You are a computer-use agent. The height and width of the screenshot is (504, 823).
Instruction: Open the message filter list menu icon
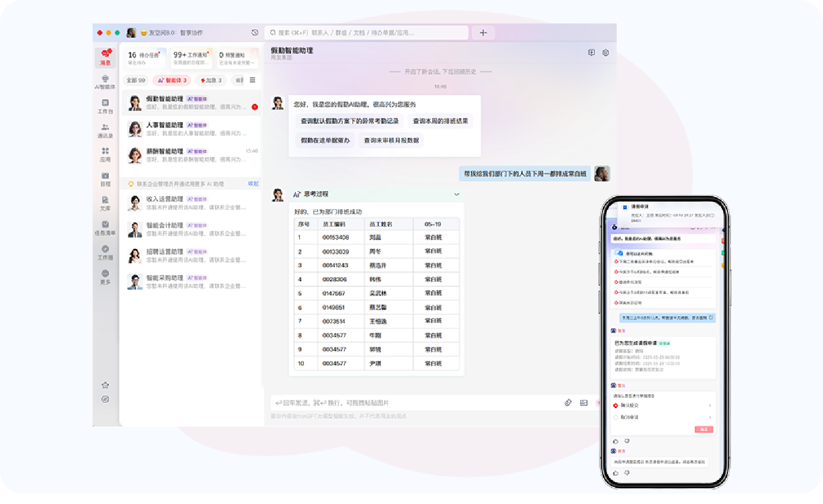tap(253, 80)
